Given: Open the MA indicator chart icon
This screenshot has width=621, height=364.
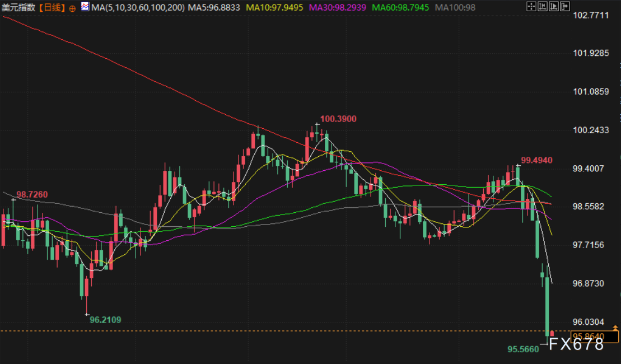Looking at the screenshot, I should 85,7.
